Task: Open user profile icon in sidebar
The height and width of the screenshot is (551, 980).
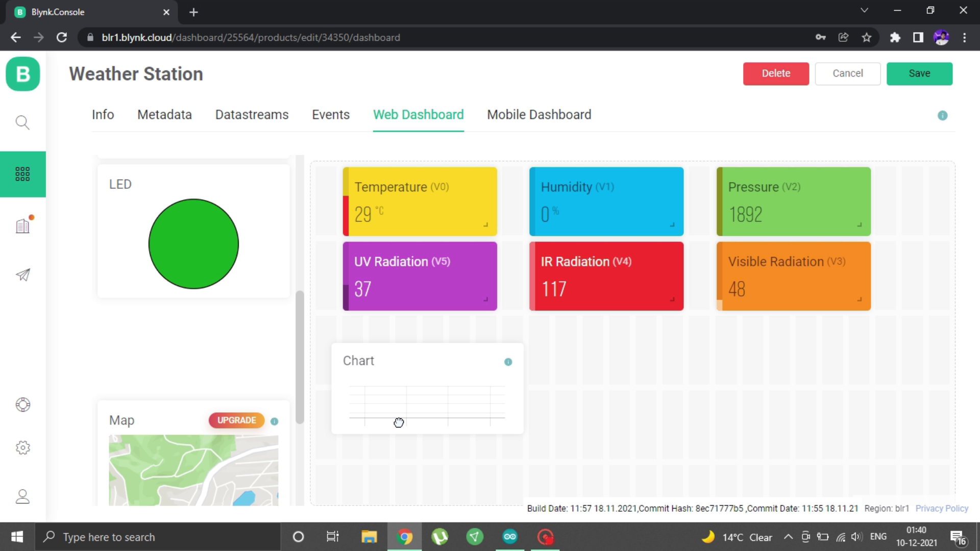Action: pos(22,496)
